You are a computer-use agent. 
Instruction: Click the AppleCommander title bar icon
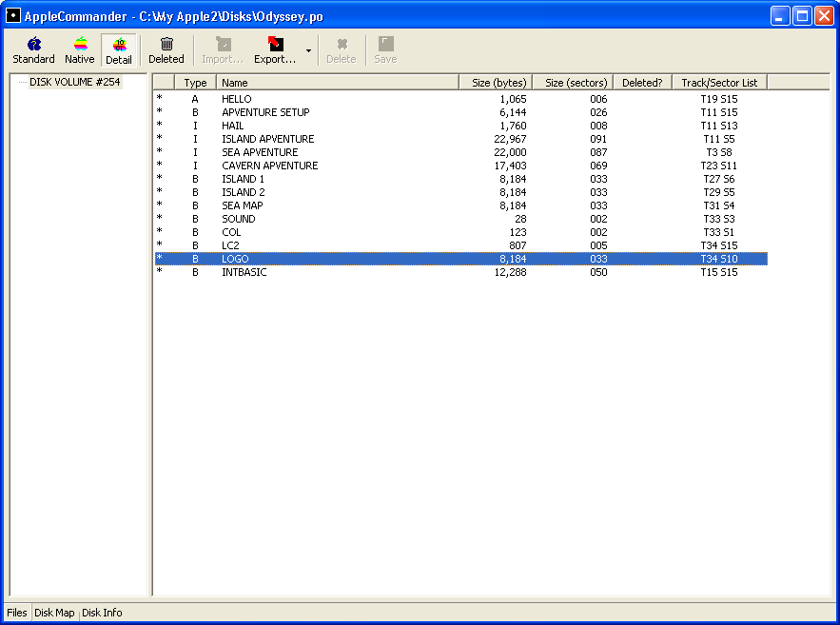tap(14, 16)
